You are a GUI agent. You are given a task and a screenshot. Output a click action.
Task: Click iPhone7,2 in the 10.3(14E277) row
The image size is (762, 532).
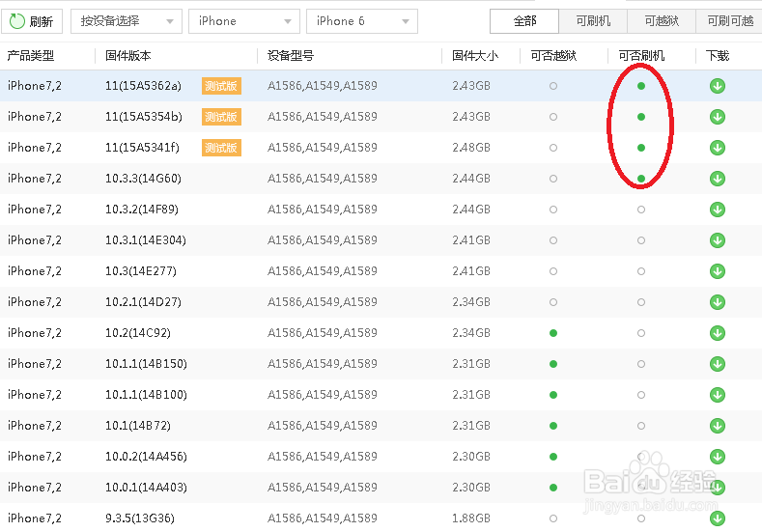pos(35,271)
